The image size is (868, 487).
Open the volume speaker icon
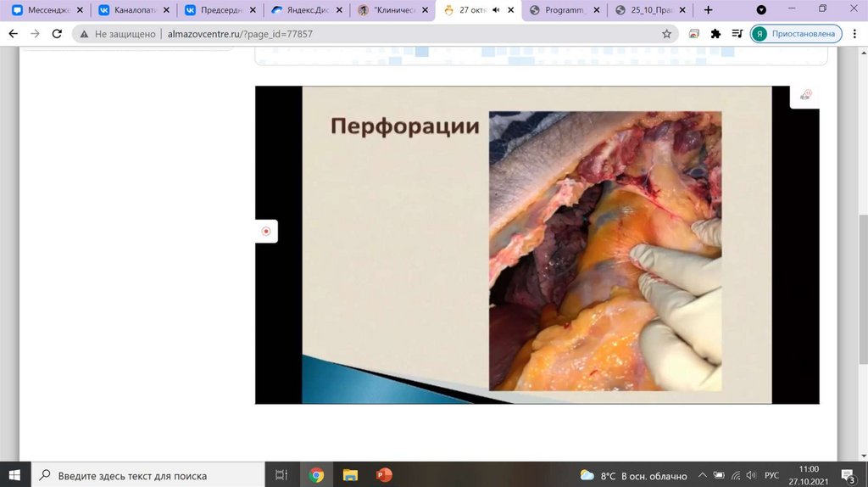[751, 475]
